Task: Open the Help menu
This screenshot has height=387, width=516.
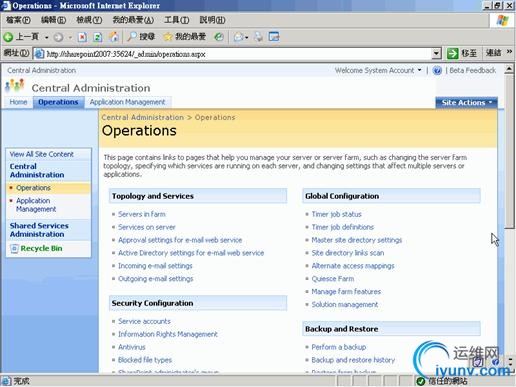Action: (x=212, y=20)
